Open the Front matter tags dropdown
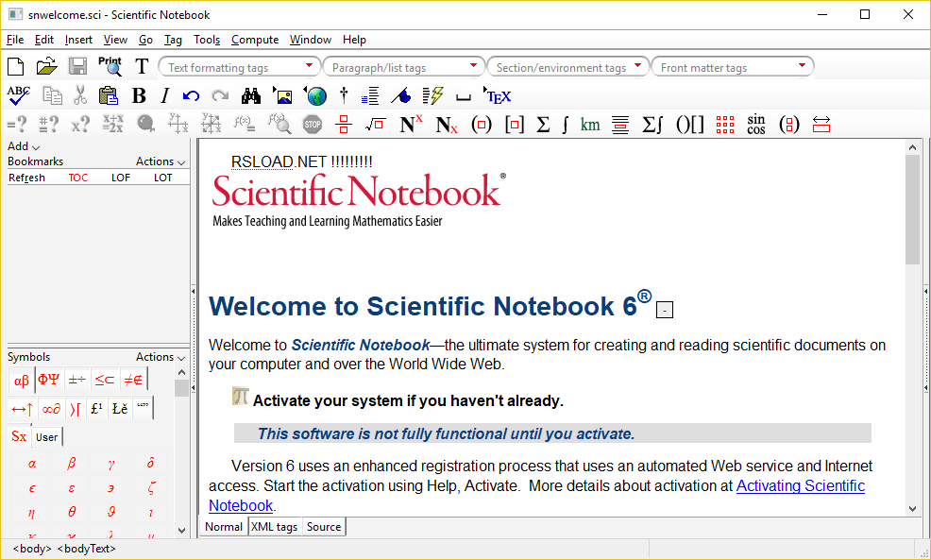The image size is (931, 560). [x=801, y=66]
